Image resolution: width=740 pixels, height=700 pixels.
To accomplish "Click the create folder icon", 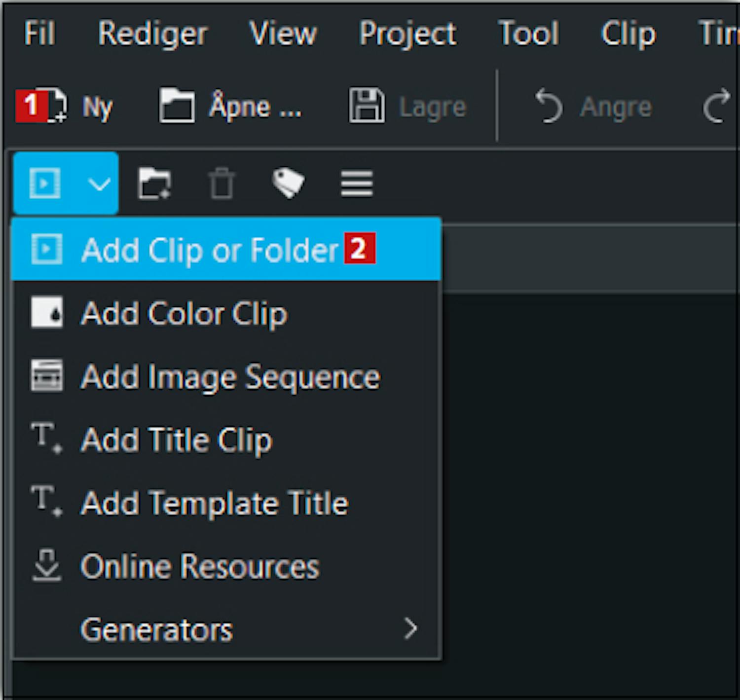I will tap(154, 184).
